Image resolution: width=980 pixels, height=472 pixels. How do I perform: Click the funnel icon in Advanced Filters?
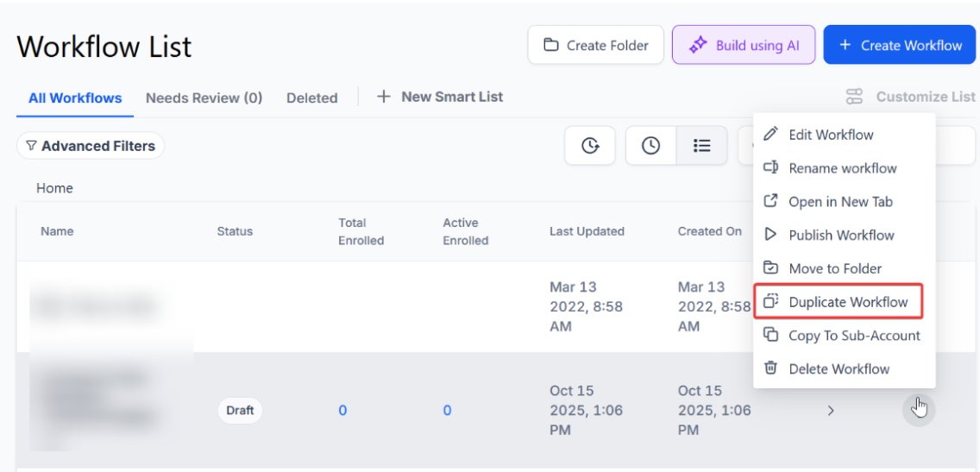pos(31,146)
